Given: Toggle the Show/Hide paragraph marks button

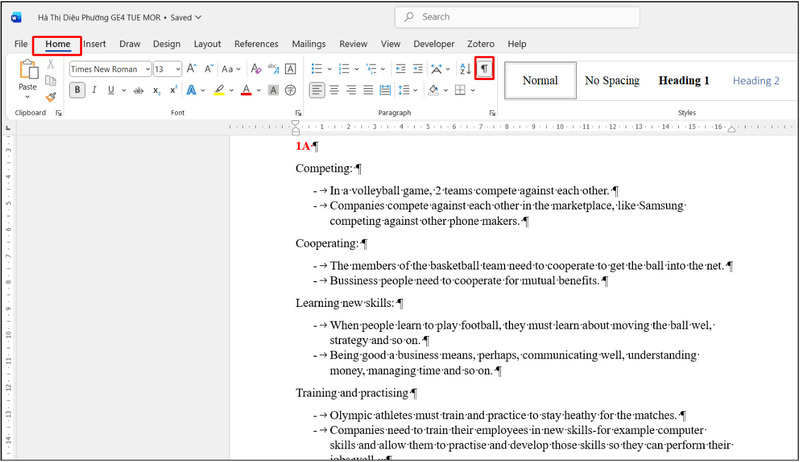Looking at the screenshot, I should [x=485, y=68].
